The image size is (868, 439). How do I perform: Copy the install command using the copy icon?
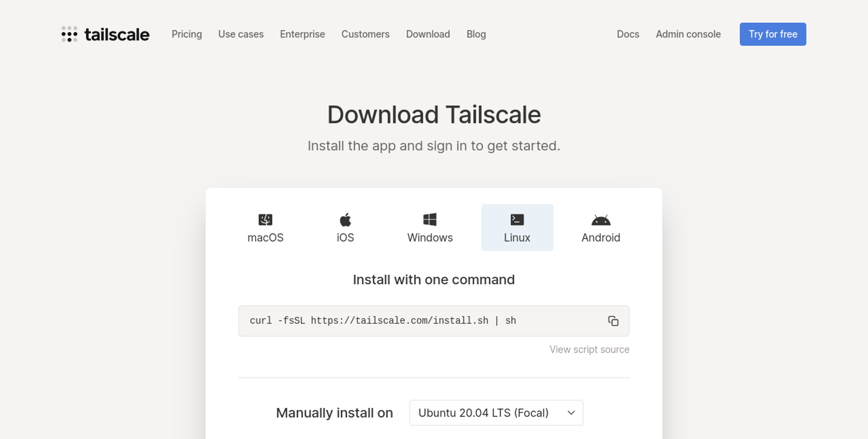tap(613, 321)
